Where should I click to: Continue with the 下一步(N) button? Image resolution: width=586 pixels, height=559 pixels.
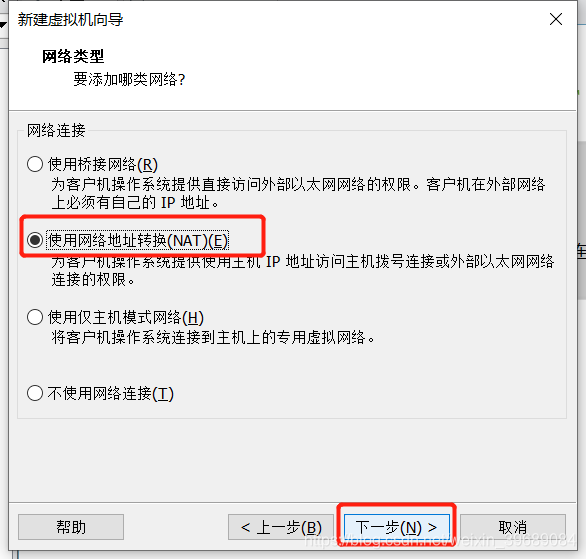point(397,527)
